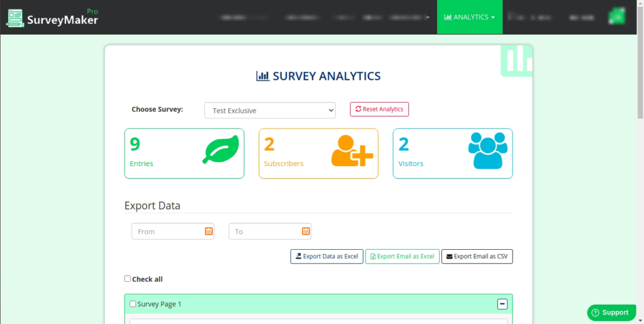This screenshot has height=324, width=644.
Task: Click the Export Data heading
Action: coord(152,205)
